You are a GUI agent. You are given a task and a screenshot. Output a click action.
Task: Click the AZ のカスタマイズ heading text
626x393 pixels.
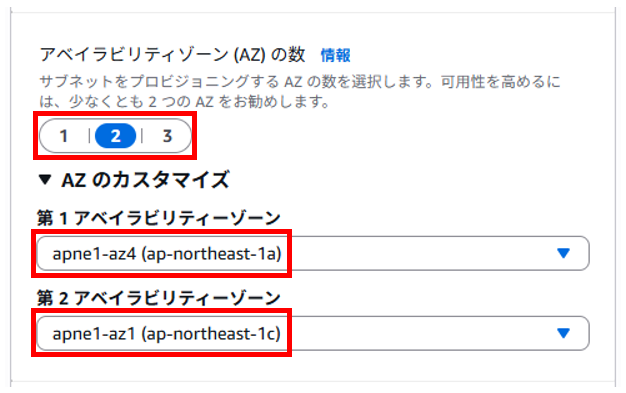(x=145, y=180)
